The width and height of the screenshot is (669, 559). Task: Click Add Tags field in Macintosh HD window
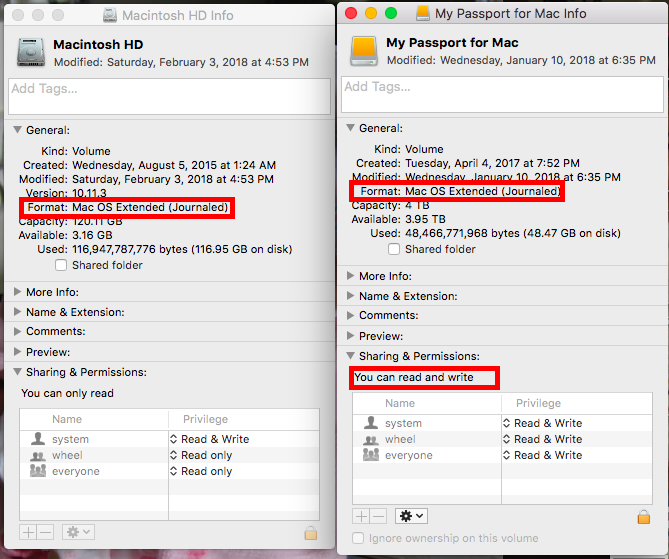point(169,96)
